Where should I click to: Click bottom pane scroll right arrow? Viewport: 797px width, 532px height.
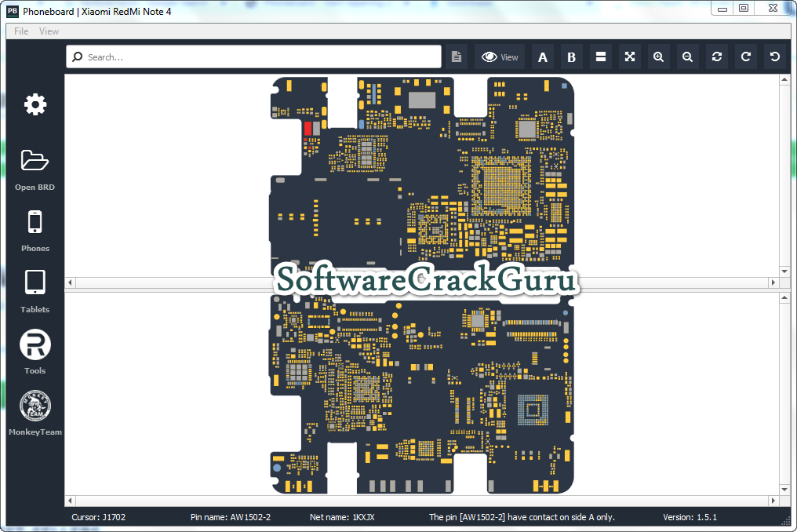[x=773, y=501]
